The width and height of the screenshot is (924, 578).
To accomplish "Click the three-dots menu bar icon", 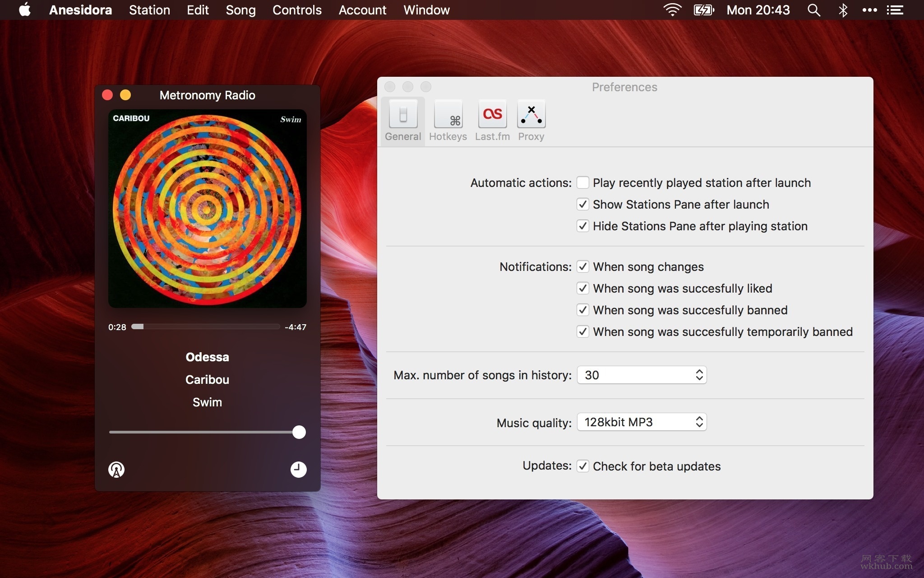I will pyautogui.click(x=869, y=10).
